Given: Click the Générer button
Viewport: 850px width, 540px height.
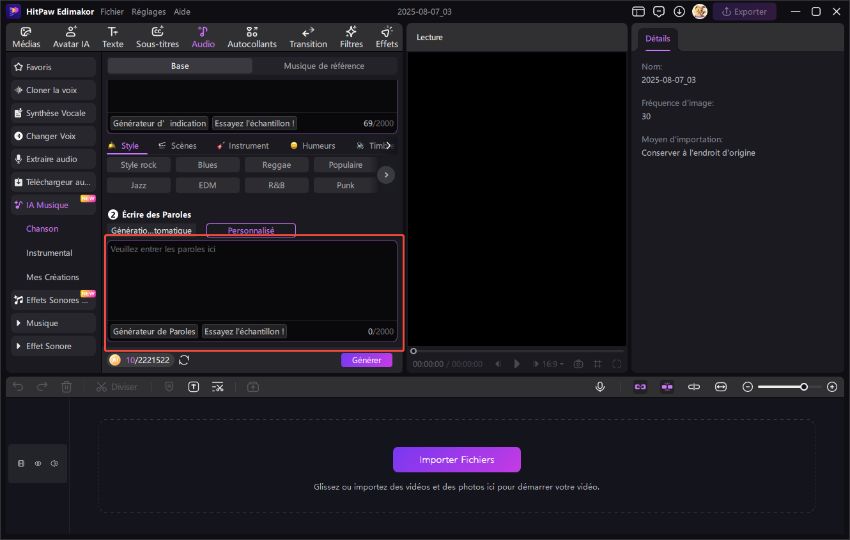Looking at the screenshot, I should [x=366, y=360].
